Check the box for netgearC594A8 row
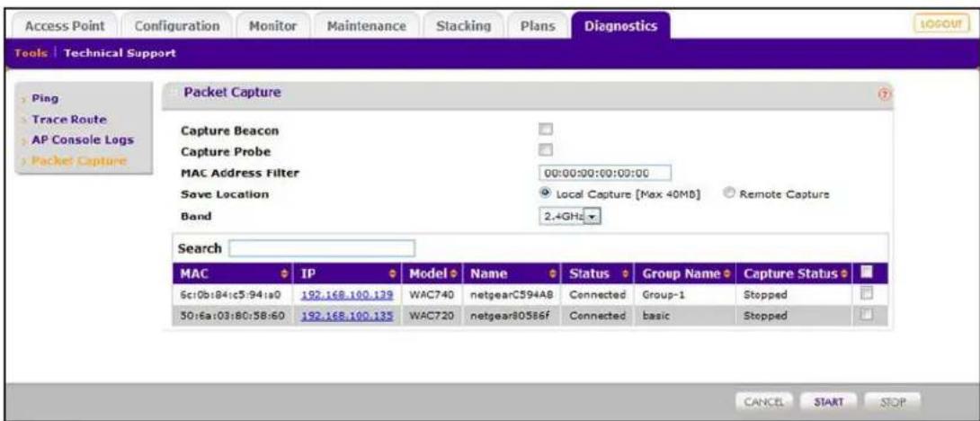The width and height of the screenshot is (980, 421). (866, 293)
